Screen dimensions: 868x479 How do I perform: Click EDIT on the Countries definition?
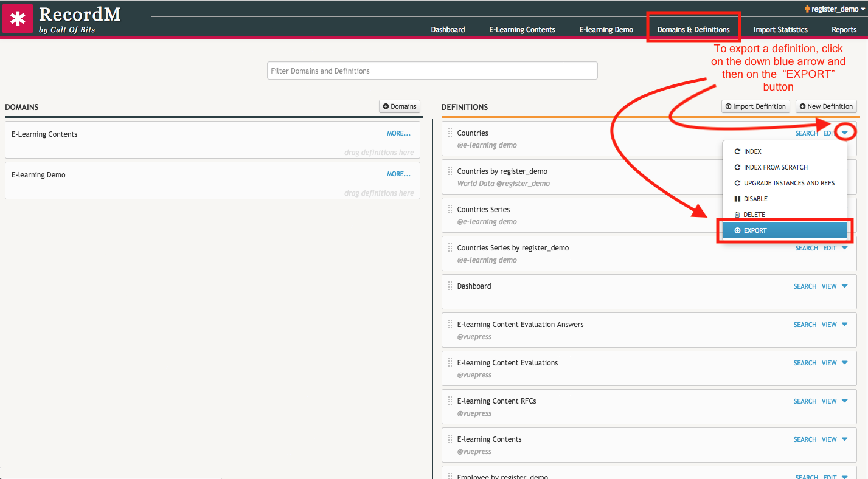829,133
